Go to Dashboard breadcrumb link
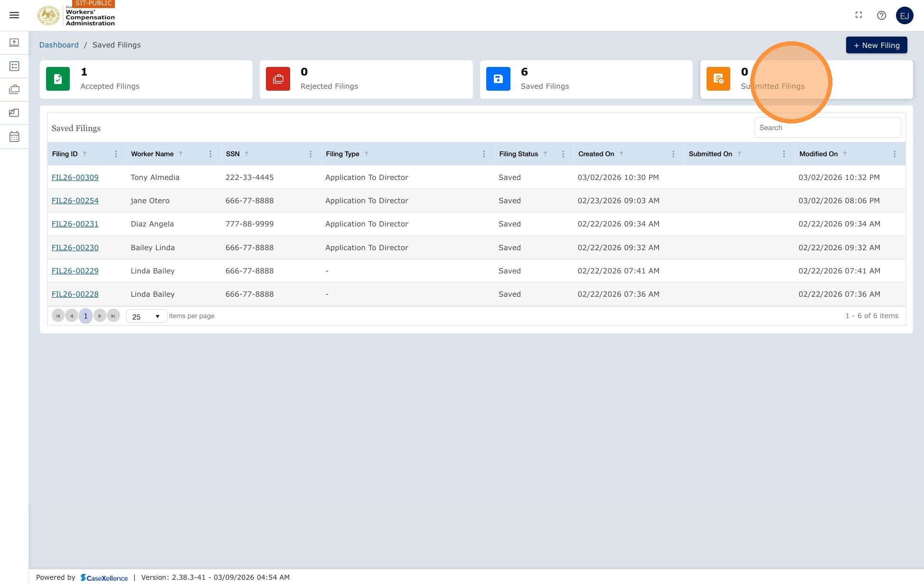924x584 pixels. (59, 45)
